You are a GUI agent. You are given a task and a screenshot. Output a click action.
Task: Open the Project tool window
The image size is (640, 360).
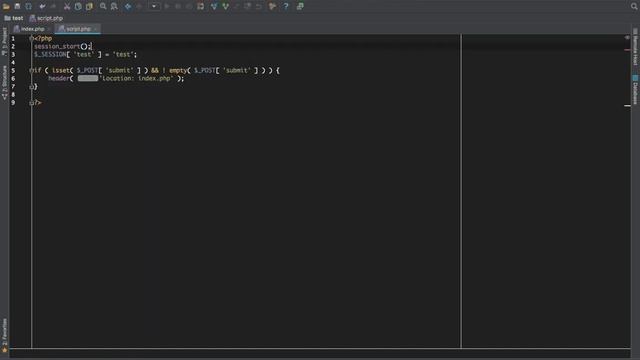tap(4, 41)
